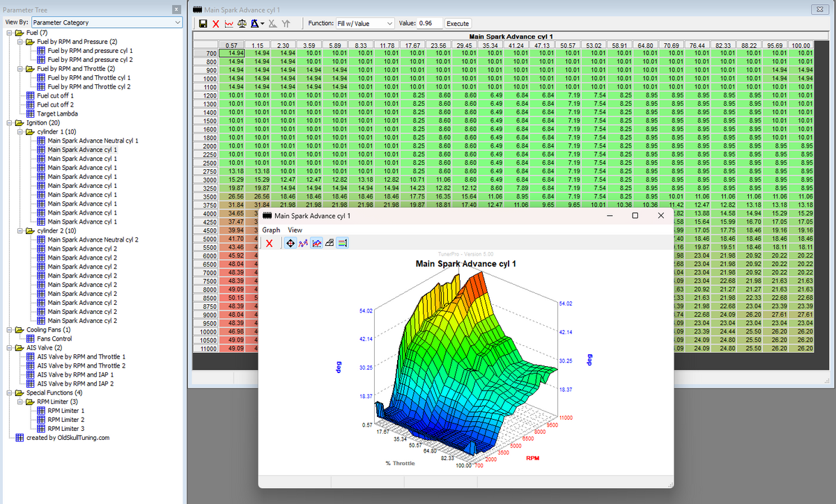Viewport: 836px width, 504px height.
Task: Click the 100.00 throttle column header
Action: (x=800, y=45)
